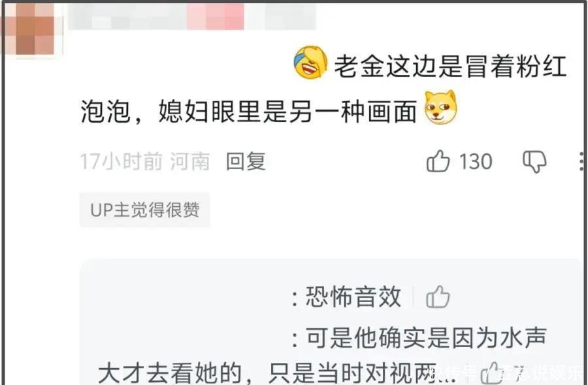Like the second reply about 水声

[495, 373]
